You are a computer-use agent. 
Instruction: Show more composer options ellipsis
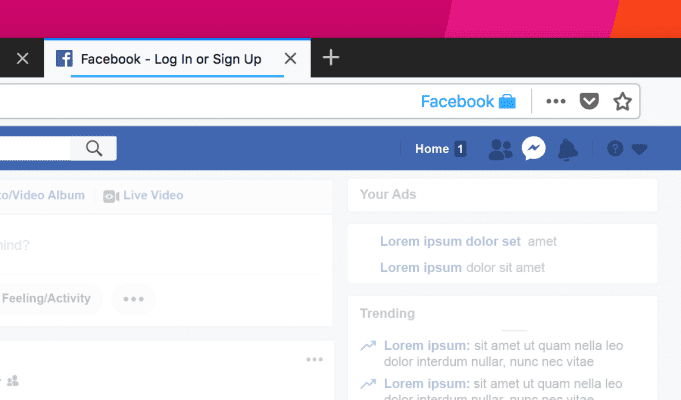[133, 299]
